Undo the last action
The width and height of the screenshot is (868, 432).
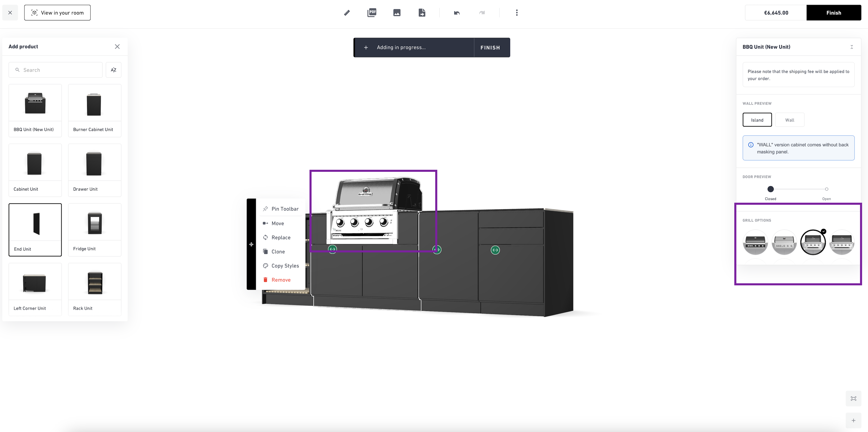pos(456,13)
